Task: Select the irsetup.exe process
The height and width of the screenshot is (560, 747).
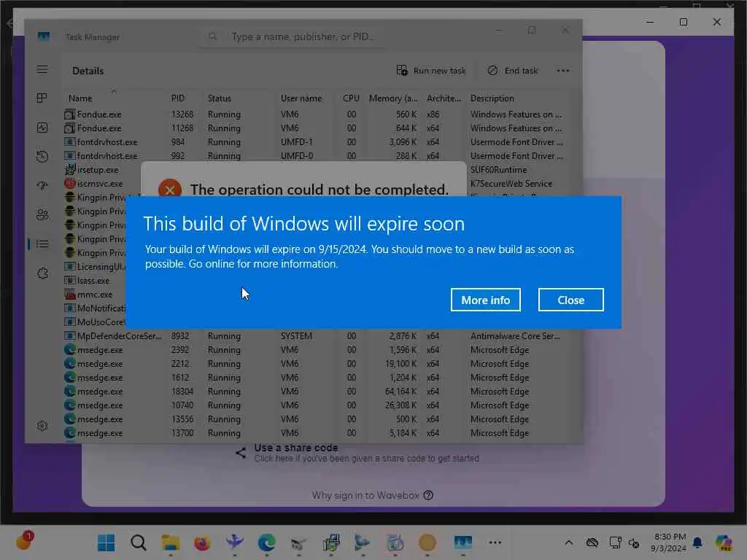Action: (98, 170)
